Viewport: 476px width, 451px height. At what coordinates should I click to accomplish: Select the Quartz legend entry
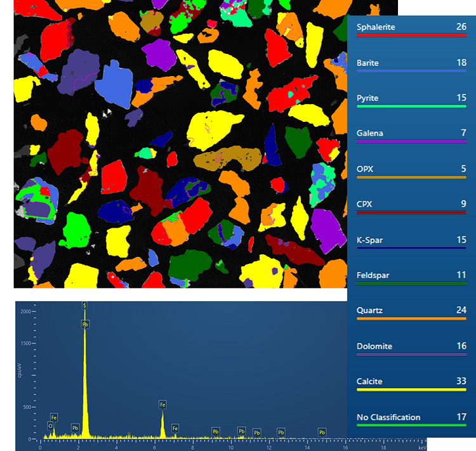[x=369, y=311]
